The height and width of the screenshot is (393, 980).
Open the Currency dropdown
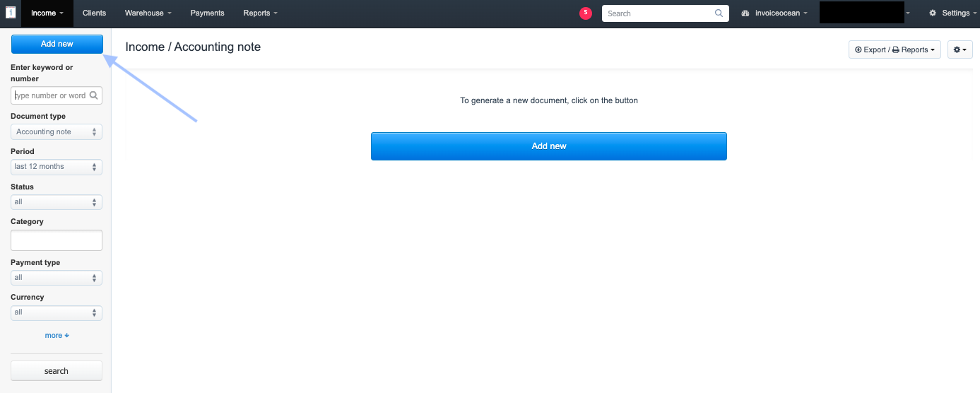pos(57,312)
